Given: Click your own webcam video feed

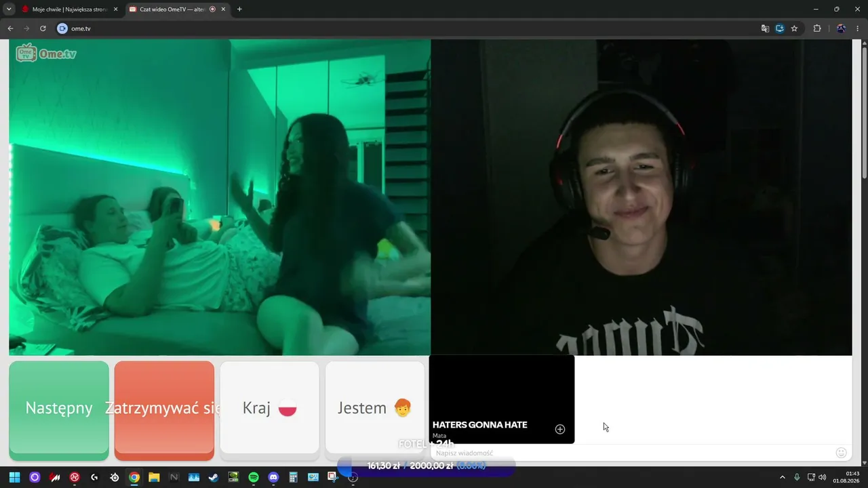Looking at the screenshot, I should tap(642, 197).
